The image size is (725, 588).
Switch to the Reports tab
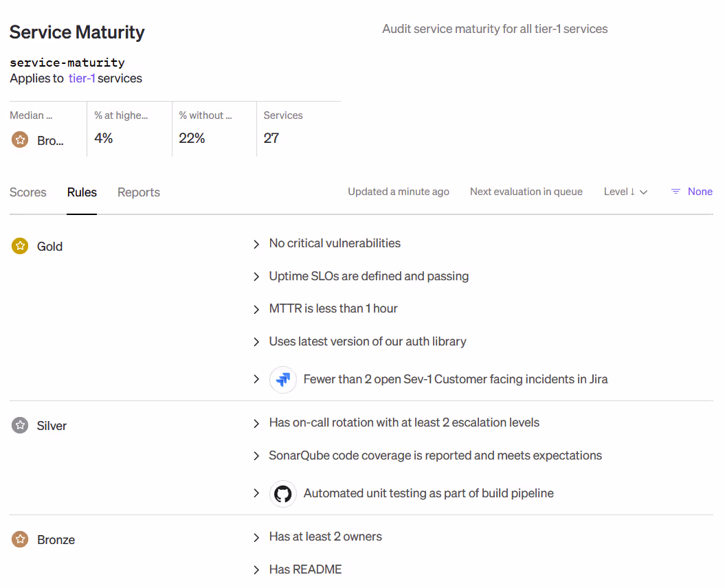139,192
